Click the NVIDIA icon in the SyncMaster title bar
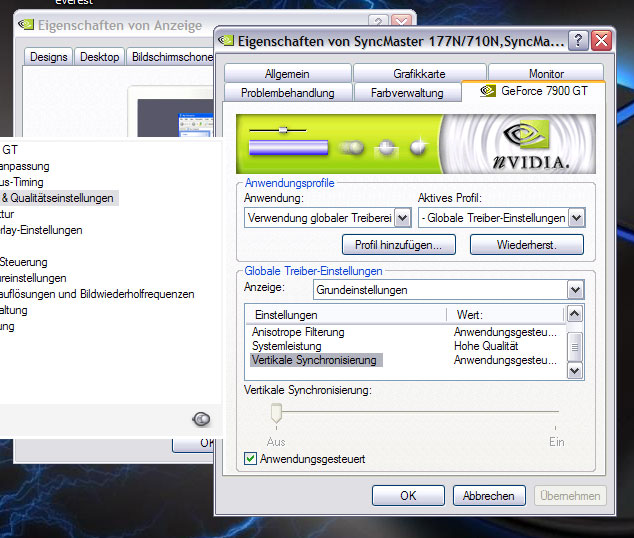This screenshot has height=538, width=634. tap(226, 40)
